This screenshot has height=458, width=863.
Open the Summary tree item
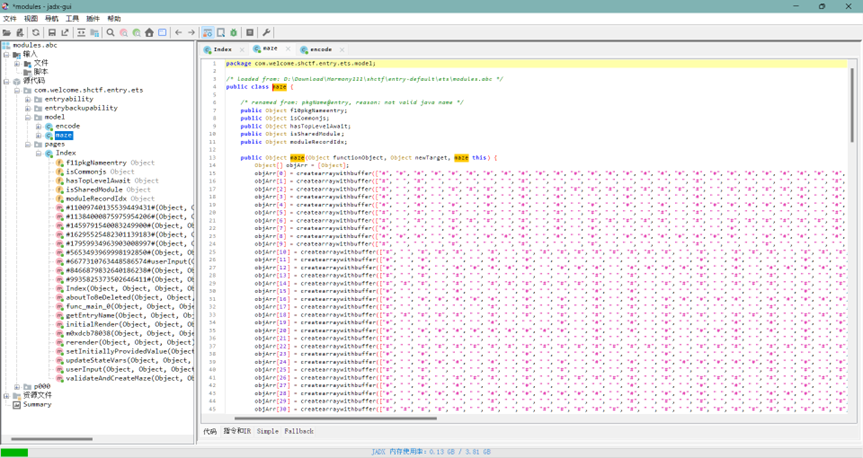37,405
